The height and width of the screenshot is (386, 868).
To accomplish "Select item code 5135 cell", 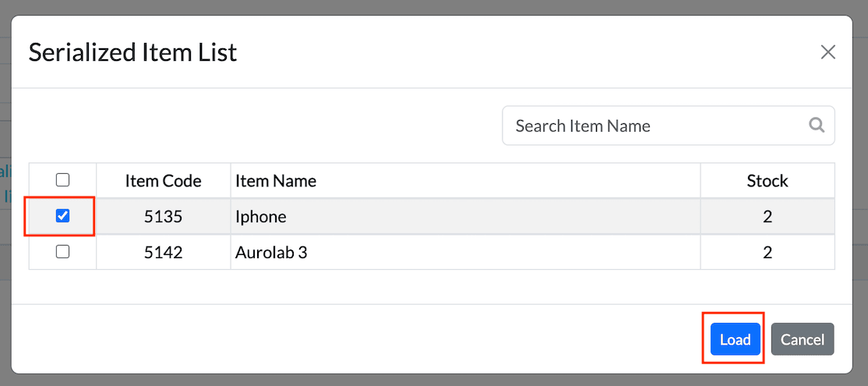I will [x=163, y=217].
